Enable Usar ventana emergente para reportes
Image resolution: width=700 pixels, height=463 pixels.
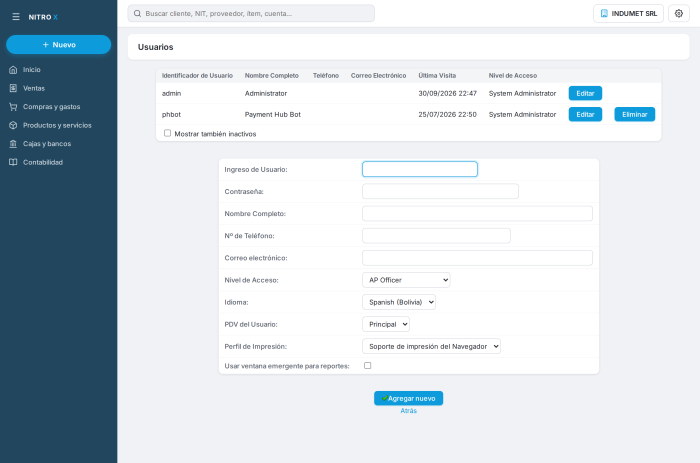367,366
